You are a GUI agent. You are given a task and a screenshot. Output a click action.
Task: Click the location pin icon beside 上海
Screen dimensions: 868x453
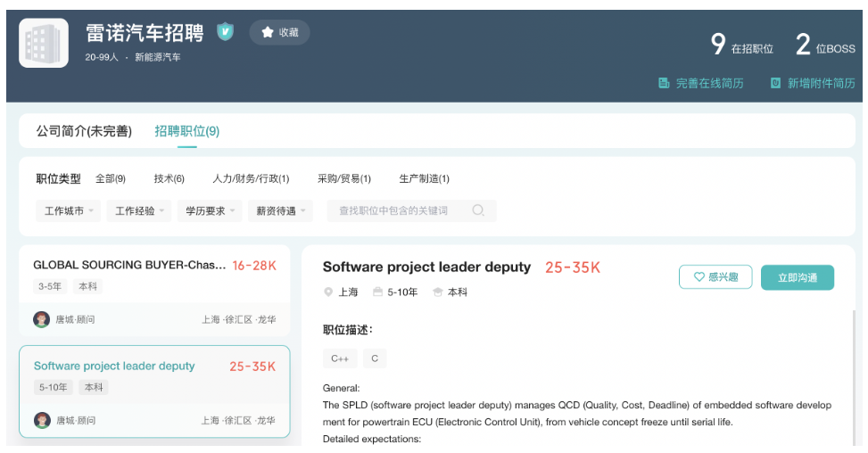328,292
